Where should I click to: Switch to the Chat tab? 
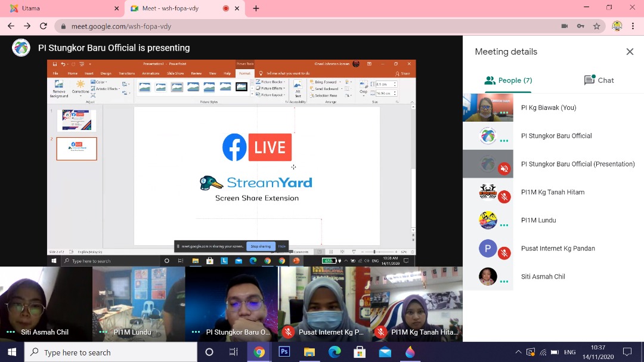[x=599, y=81]
